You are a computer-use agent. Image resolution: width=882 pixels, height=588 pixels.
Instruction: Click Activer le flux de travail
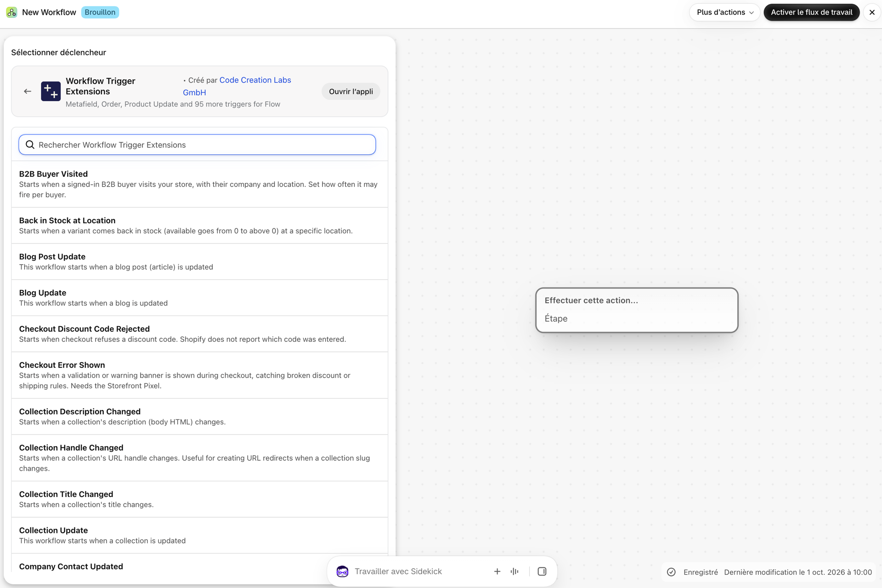point(811,12)
